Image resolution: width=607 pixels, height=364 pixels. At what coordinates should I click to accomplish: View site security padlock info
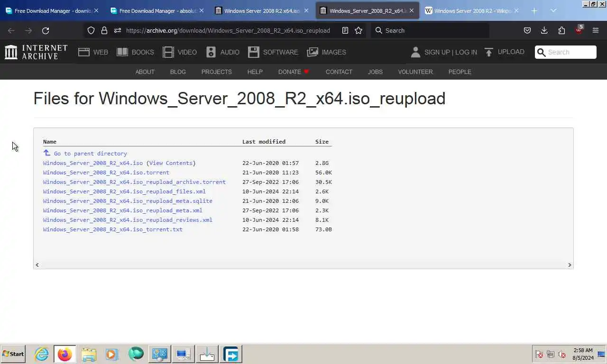pos(104,30)
